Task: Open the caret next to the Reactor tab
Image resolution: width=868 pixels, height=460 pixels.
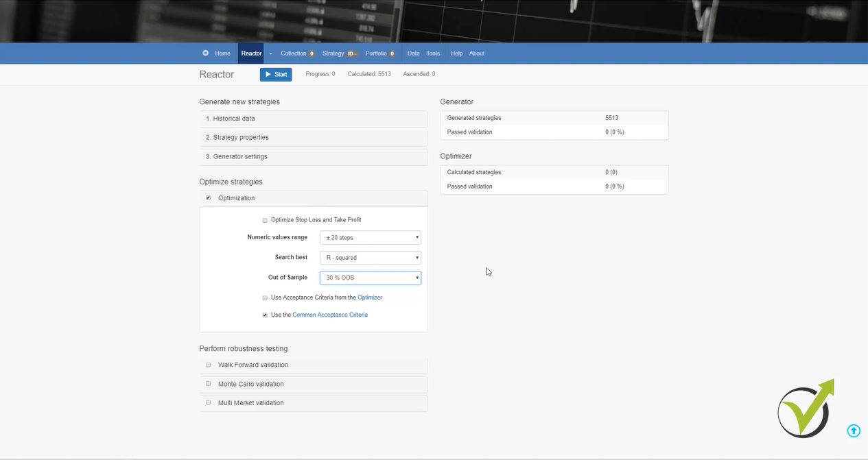Action: pos(270,53)
